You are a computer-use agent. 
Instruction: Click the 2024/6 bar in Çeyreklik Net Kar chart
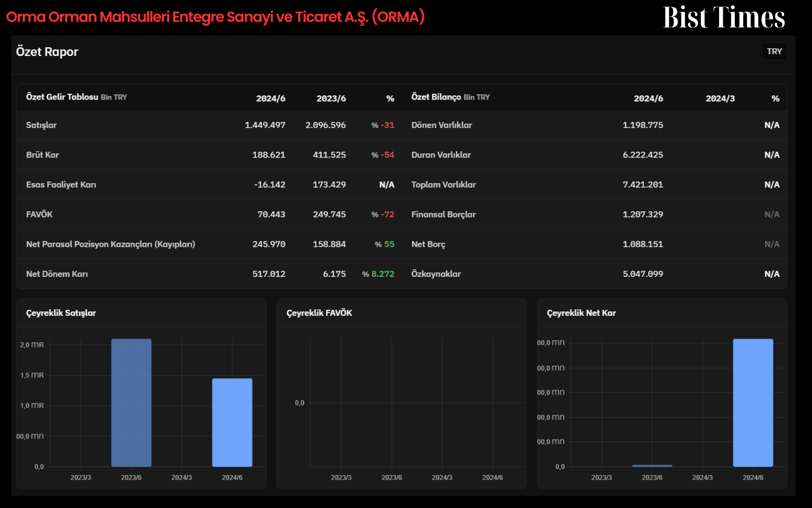[x=753, y=403]
